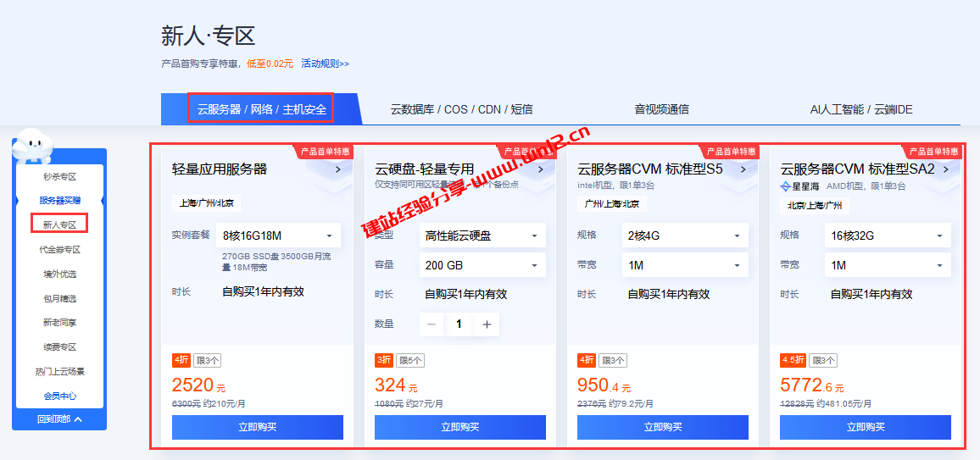Open the 云服务器CVM 标准型SA2 card arrow

945,169
